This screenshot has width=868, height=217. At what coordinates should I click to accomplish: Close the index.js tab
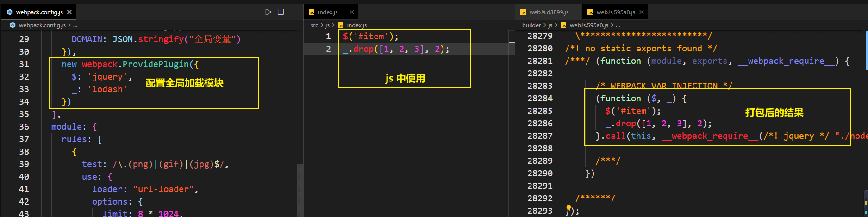[352, 12]
